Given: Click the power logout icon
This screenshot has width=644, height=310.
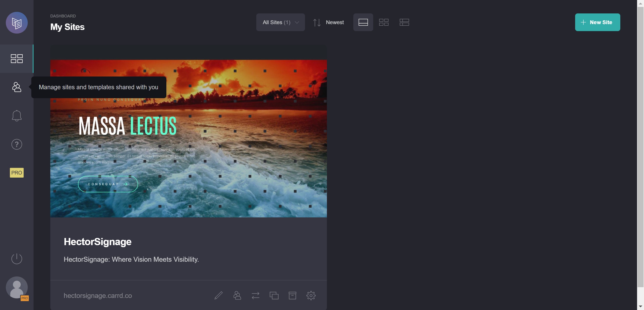Looking at the screenshot, I should [x=17, y=259].
